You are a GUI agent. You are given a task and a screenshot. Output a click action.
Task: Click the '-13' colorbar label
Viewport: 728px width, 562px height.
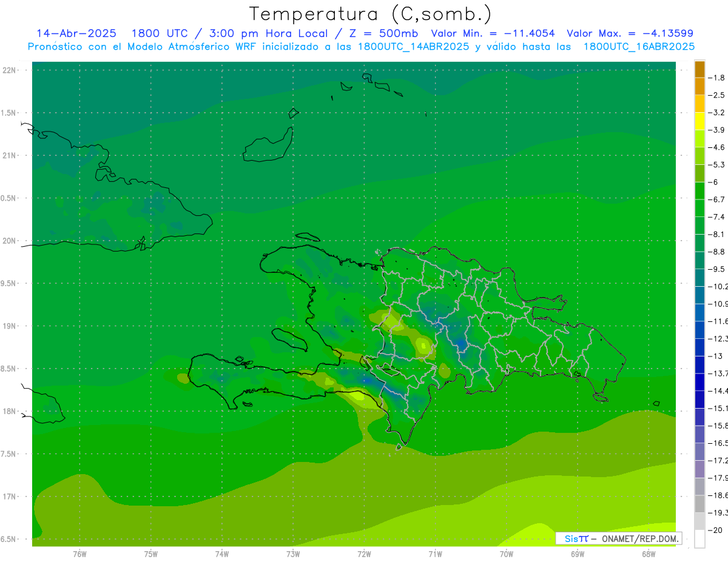(715, 356)
